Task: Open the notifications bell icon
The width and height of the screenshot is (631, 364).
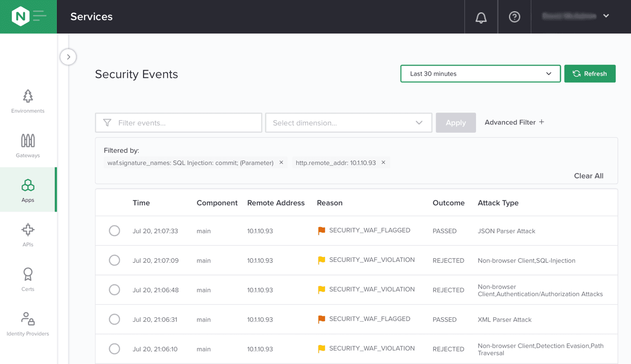Action: click(x=481, y=17)
